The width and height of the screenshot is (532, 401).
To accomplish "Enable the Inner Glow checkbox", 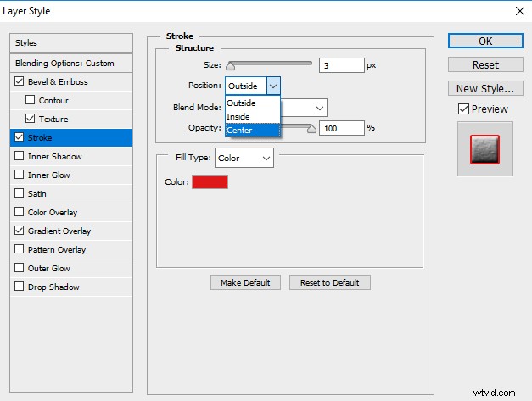I will [20, 175].
